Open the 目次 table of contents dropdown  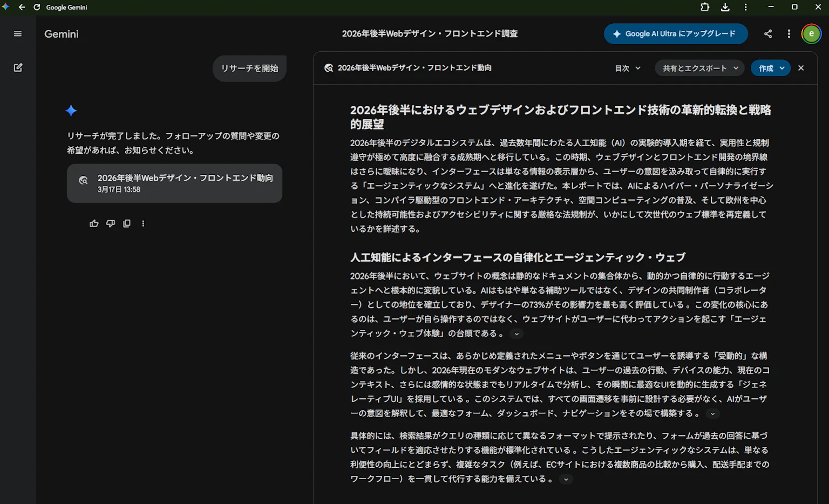point(628,68)
